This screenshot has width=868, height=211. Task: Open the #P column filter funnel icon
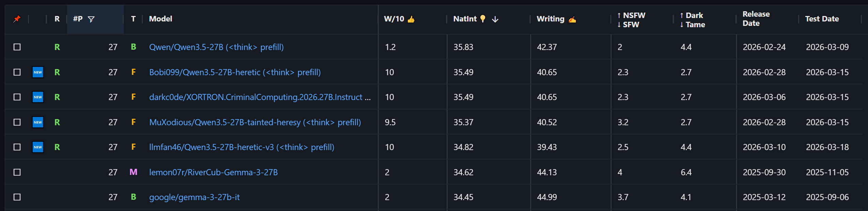click(91, 19)
